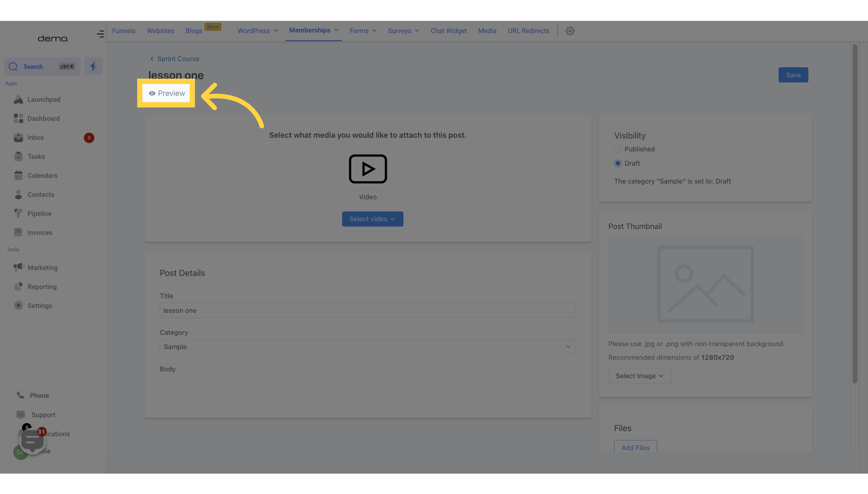868x494 pixels.
Task: Click the Phone icon in sidebar
Action: pyautogui.click(x=20, y=395)
